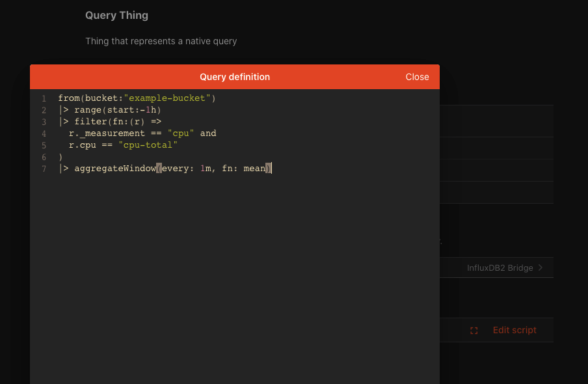This screenshot has height=384, width=588.
Task: Click the filter(fn:(r) => line
Action: 111,122
